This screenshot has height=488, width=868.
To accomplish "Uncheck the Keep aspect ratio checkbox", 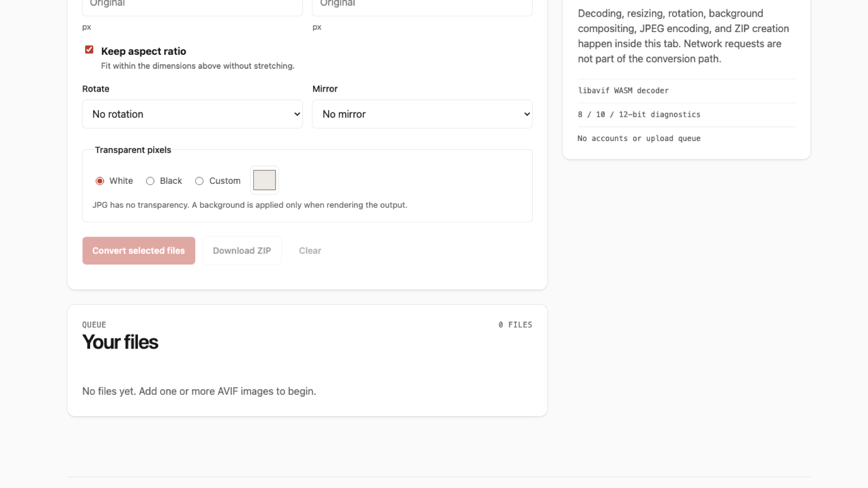I will (x=90, y=50).
